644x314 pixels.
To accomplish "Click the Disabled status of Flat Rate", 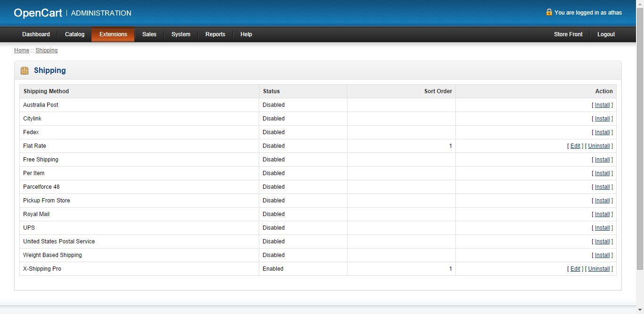I will coord(273,146).
